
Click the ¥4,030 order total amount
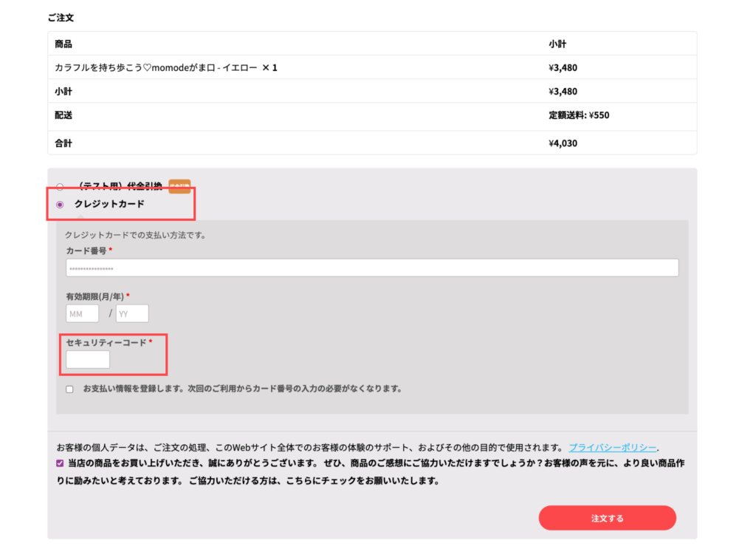click(x=563, y=143)
